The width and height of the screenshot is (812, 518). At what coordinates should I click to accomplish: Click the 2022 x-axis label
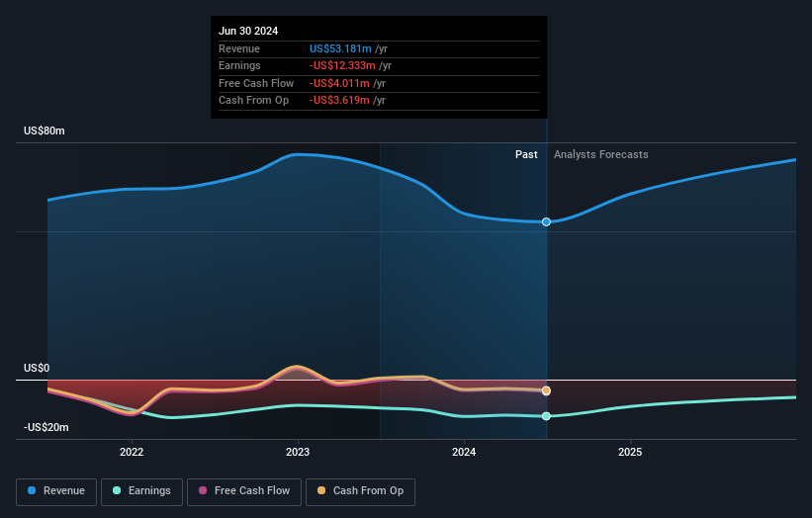[x=132, y=453]
